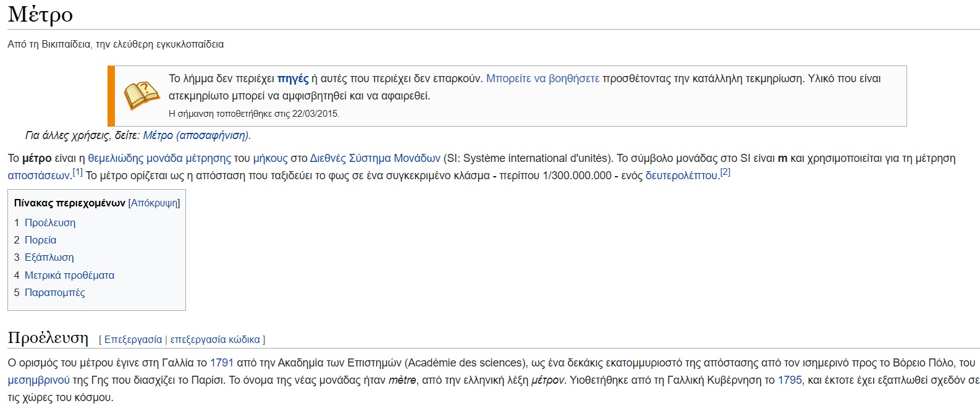Click the αποστάσεων link
Image resolution: width=980 pixels, height=419 pixels.
[38, 176]
